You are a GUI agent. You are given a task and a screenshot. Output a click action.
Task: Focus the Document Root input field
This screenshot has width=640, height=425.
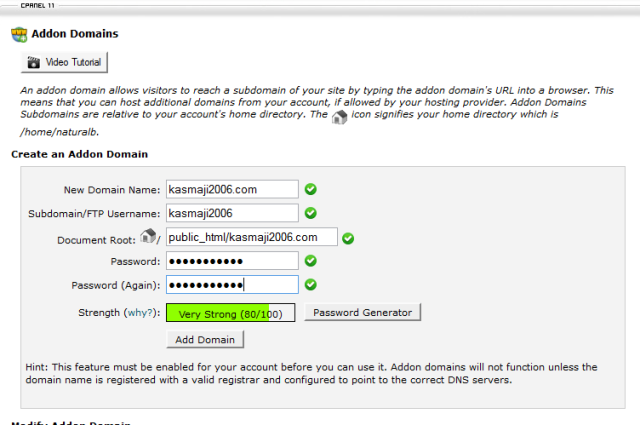tap(252, 237)
